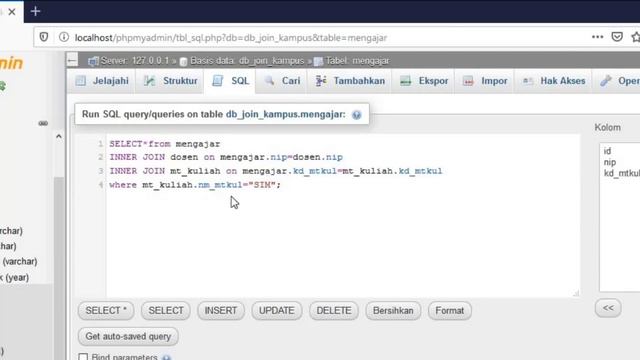The width and height of the screenshot is (640, 360).
Task: Open the Tambahkan insert tab
Action: coord(350,81)
